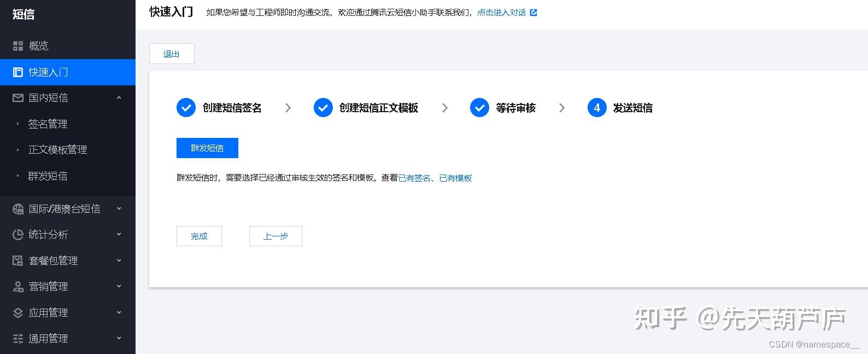Click the 统计分析 pie chart icon

18,235
